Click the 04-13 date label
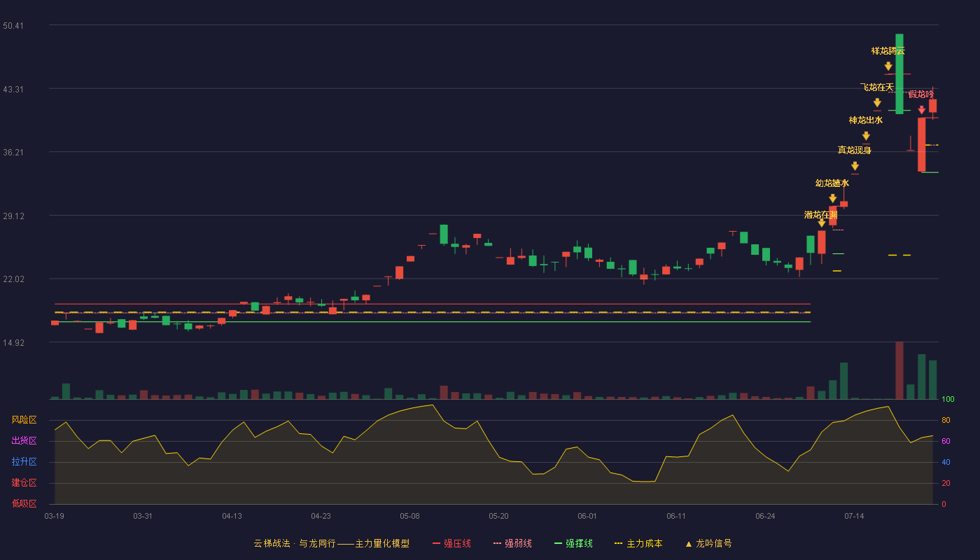The height and width of the screenshot is (560, 980). point(232,516)
